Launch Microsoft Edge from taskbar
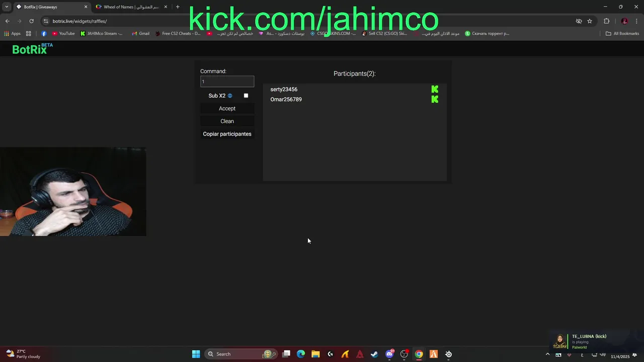644x362 pixels. click(x=301, y=354)
